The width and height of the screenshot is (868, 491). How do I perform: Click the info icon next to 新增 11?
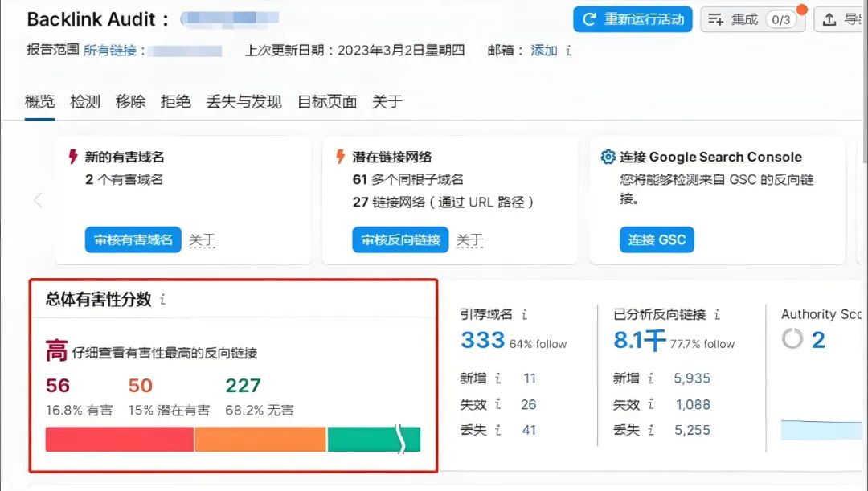click(500, 378)
